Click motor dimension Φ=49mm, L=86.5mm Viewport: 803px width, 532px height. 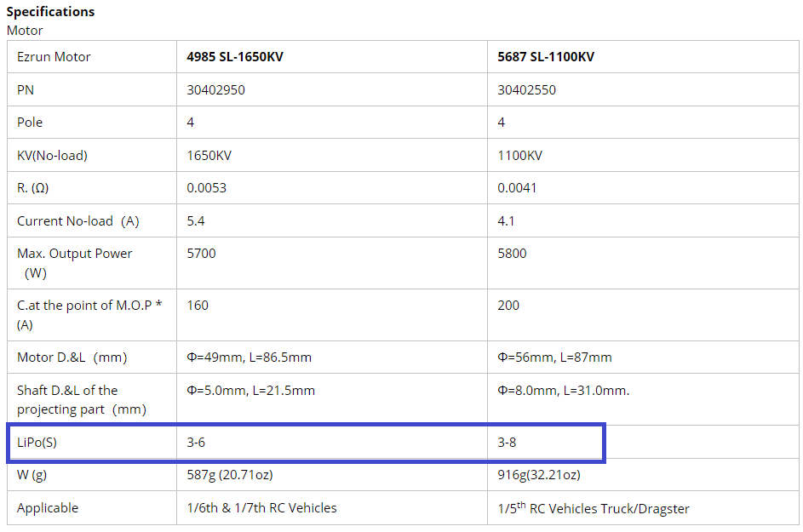point(249,358)
